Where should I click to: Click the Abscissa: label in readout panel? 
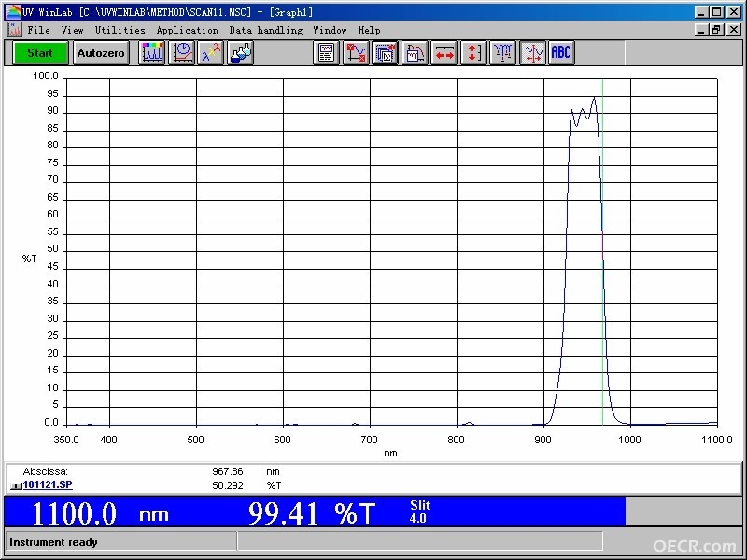tap(45, 472)
